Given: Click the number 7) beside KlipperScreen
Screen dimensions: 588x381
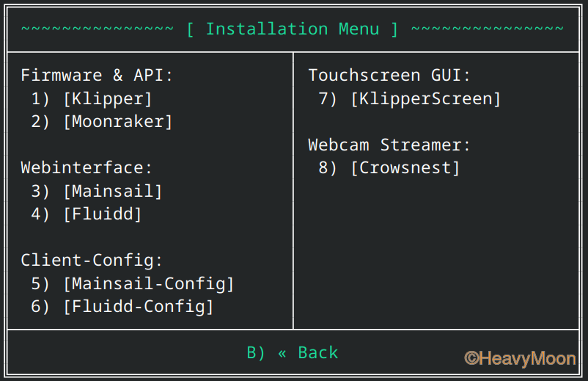Looking at the screenshot, I should [328, 99].
